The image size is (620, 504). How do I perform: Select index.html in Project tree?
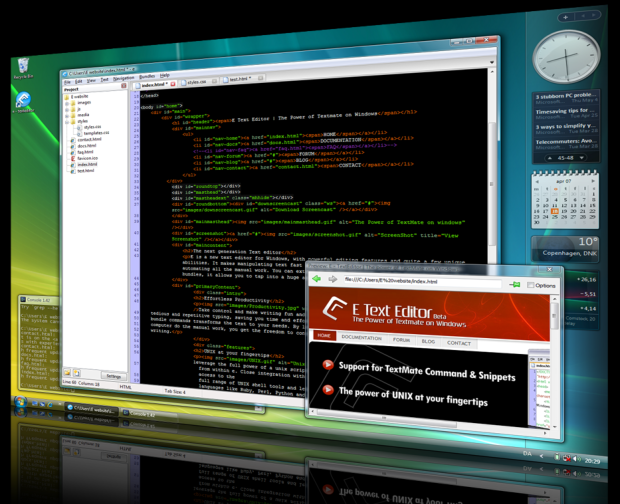[84, 164]
